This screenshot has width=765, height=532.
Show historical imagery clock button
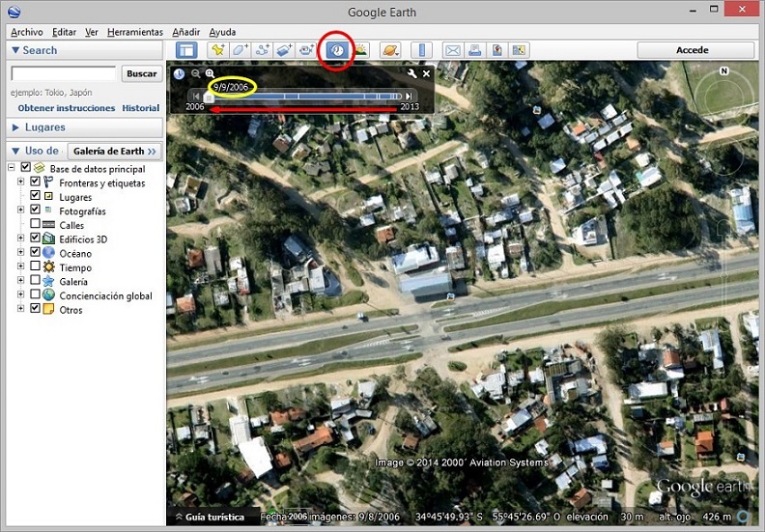(337, 50)
